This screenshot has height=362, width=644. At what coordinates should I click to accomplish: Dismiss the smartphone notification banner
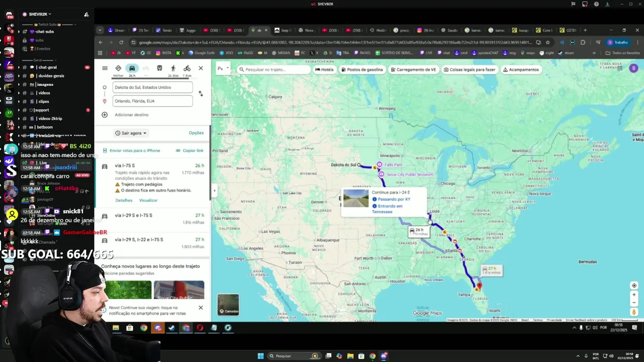click(x=201, y=307)
